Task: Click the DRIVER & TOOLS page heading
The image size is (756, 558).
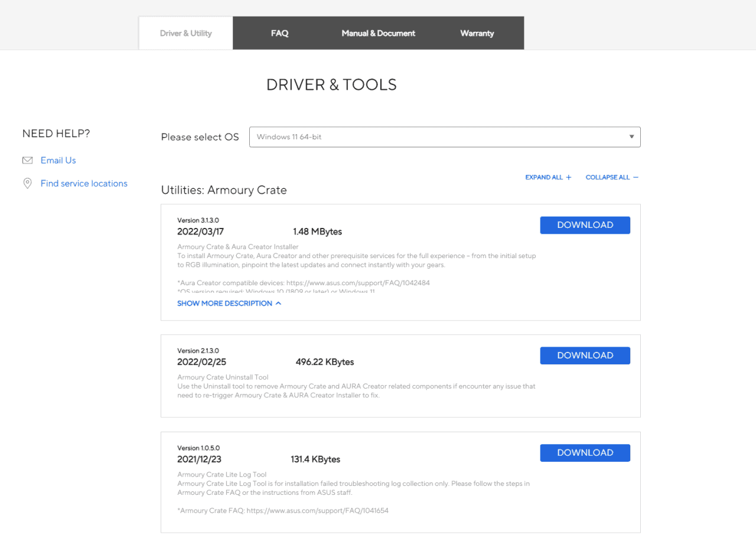Action: click(x=331, y=85)
